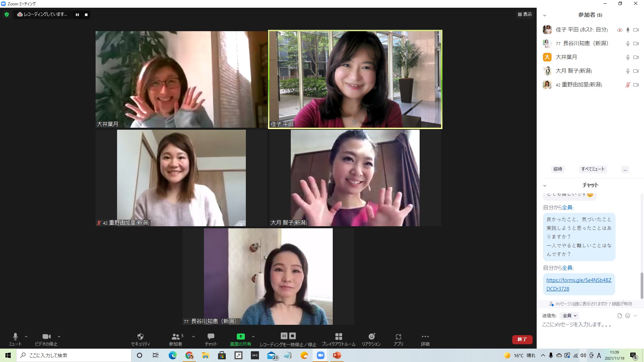Open the Windows Start menu

(8, 355)
